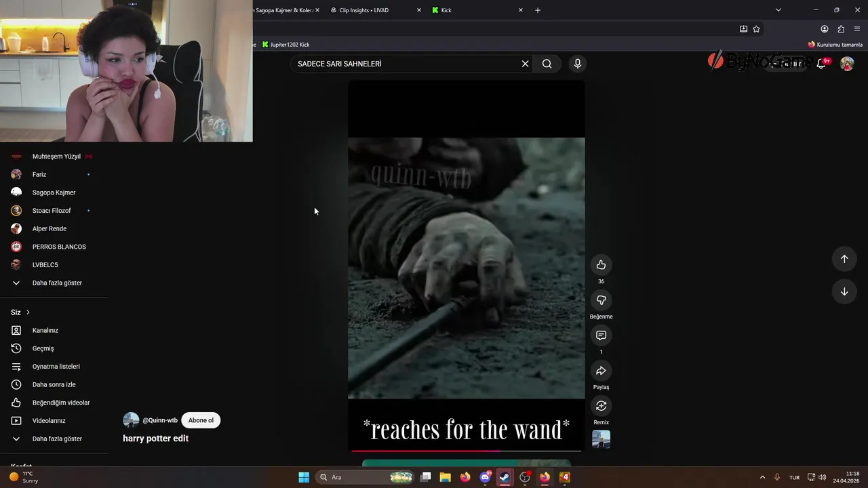Open Task View on the taskbar

(425, 477)
